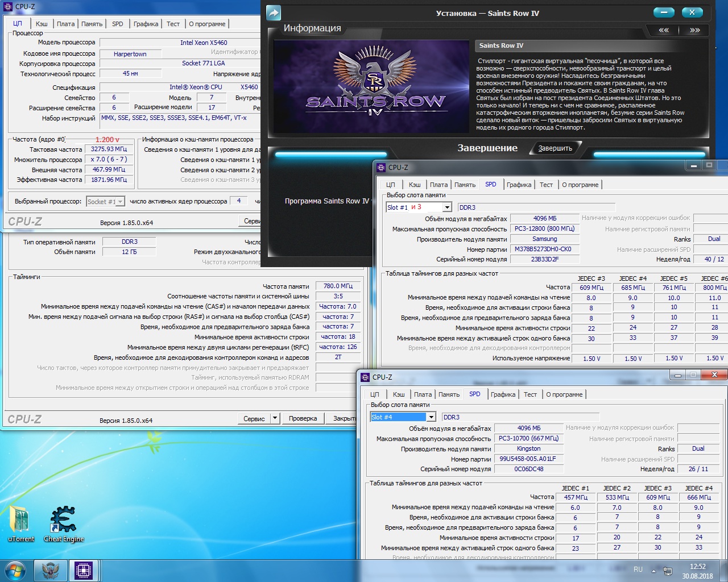Image resolution: width=728 pixels, height=582 pixels.
Task: Click the processor model value Intel Xeon X5460
Action: coord(204,43)
